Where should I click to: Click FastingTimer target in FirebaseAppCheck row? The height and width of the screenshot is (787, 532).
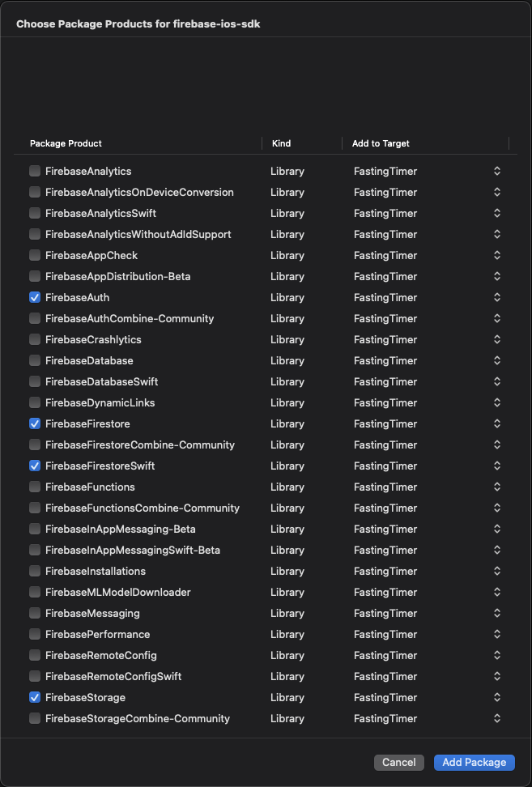(385, 256)
